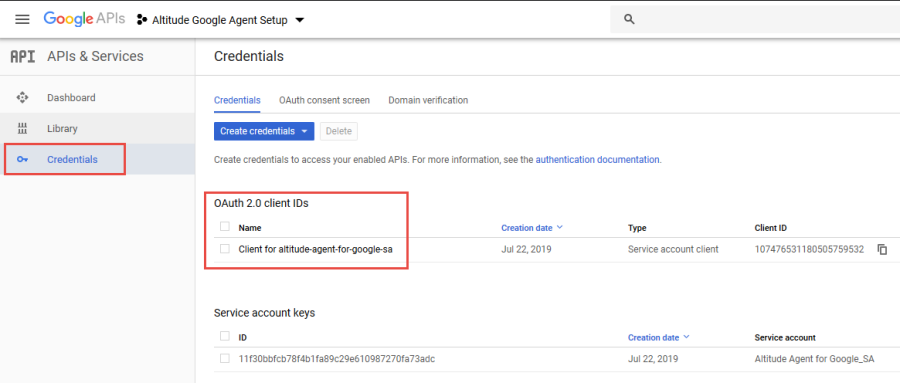Click the Credentials key icon
The width and height of the screenshot is (900, 383).
[22, 160]
